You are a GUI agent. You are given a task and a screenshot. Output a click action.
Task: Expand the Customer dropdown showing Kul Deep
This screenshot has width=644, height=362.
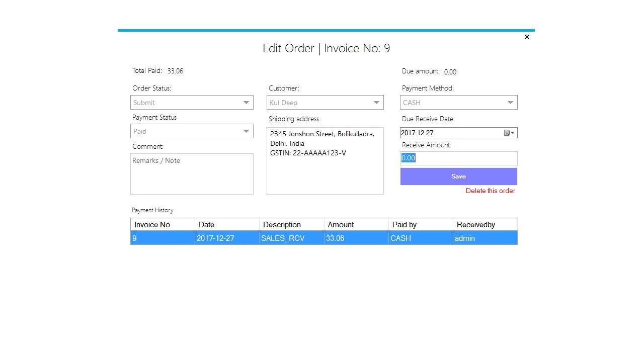376,103
